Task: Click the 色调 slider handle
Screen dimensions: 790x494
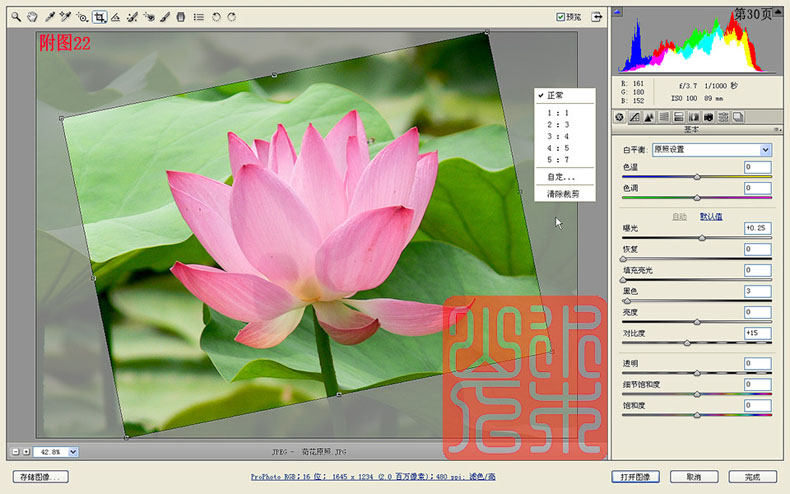Action: pyautogui.click(x=697, y=198)
